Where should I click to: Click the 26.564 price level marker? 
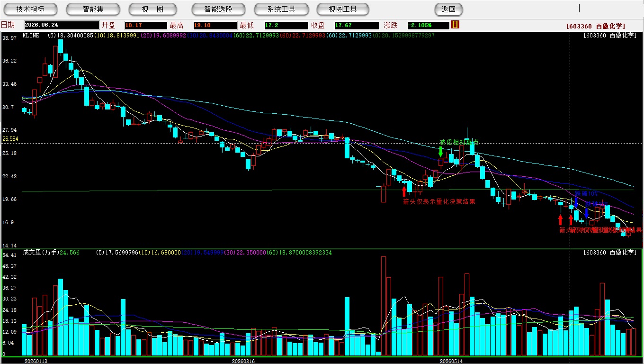tap(10, 139)
